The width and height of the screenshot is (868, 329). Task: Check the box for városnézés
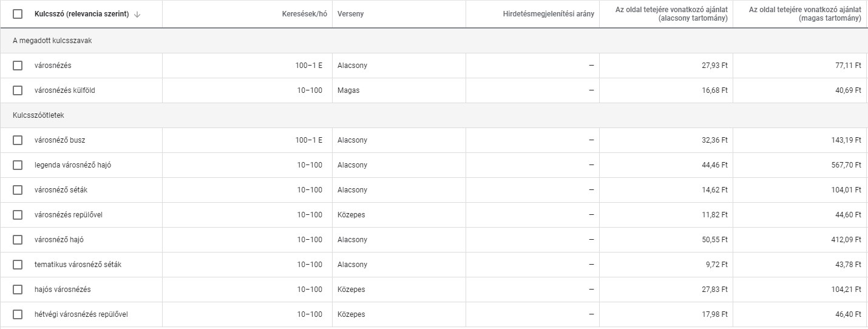point(18,66)
